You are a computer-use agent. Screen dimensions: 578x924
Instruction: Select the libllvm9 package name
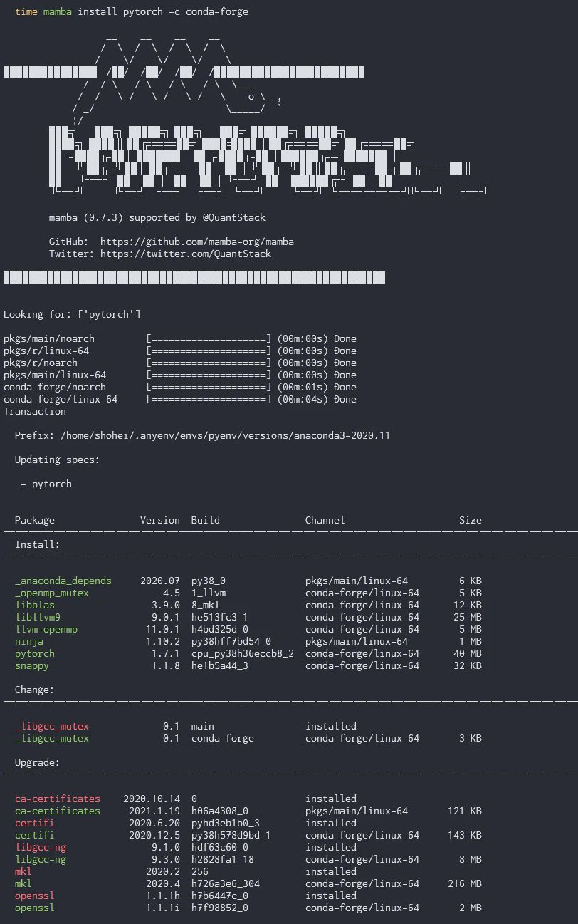click(x=38, y=617)
